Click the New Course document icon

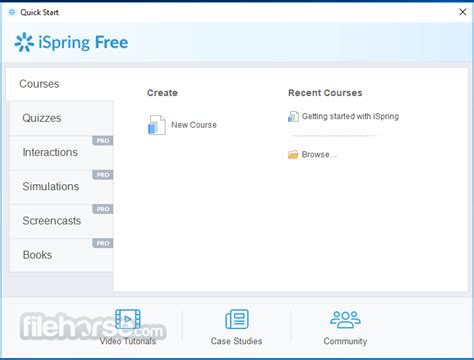[156, 125]
